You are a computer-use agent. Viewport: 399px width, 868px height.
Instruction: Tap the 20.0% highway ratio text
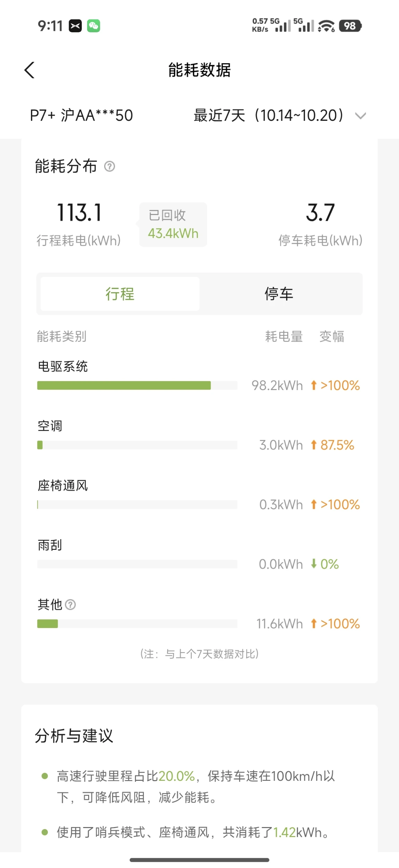[x=177, y=776]
